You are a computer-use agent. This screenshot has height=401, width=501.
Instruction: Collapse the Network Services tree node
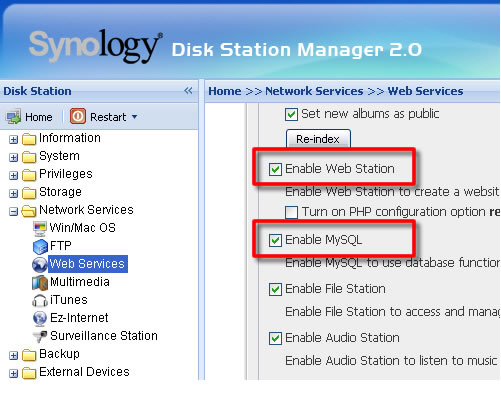click(13, 211)
